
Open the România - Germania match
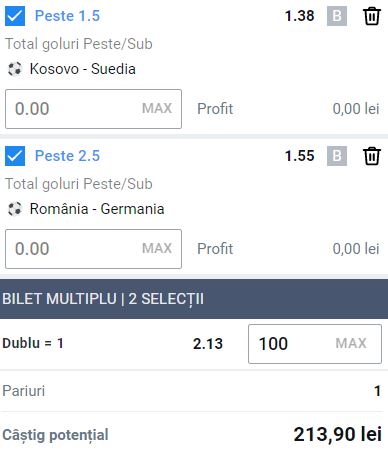tap(97, 209)
